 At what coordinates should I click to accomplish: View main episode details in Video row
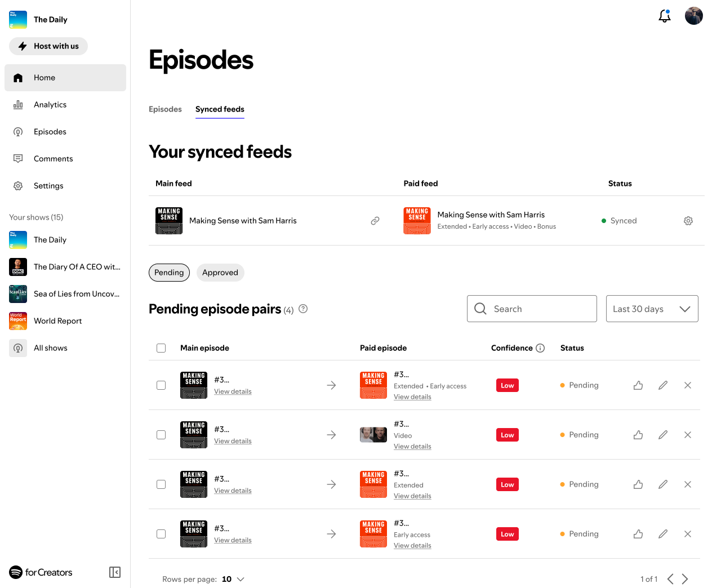tap(233, 441)
